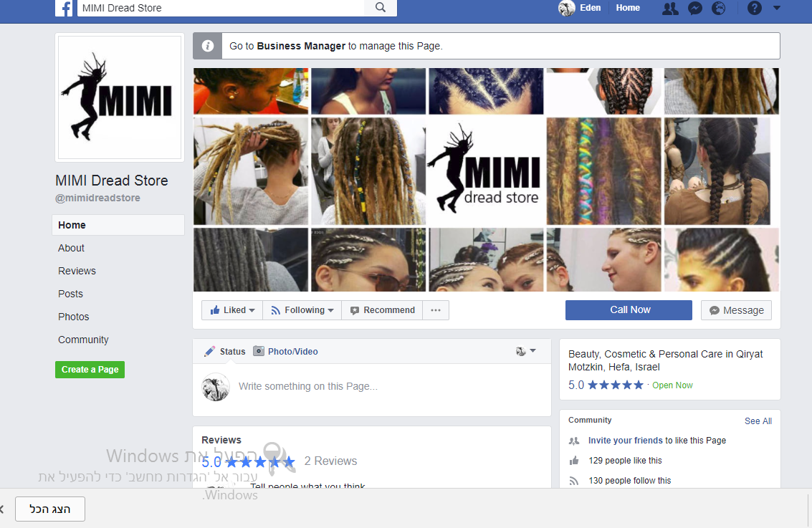
Task: Click the 129 people like this text
Action: point(625,461)
